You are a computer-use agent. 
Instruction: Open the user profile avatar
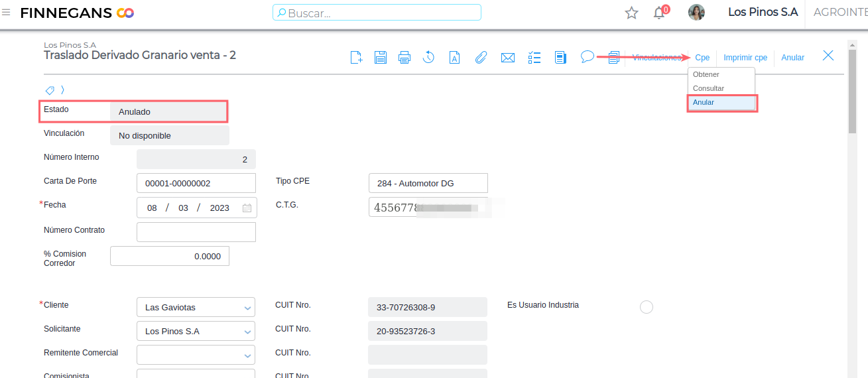[696, 12]
